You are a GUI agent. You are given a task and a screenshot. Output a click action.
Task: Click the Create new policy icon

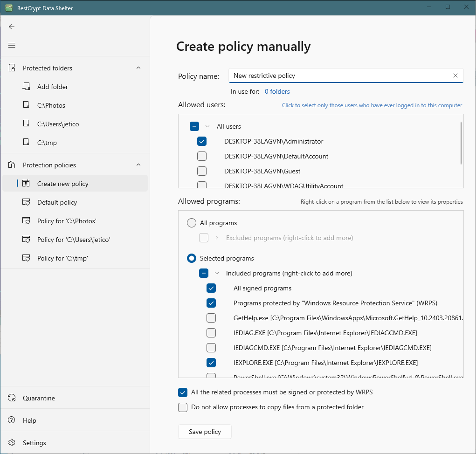point(26,183)
